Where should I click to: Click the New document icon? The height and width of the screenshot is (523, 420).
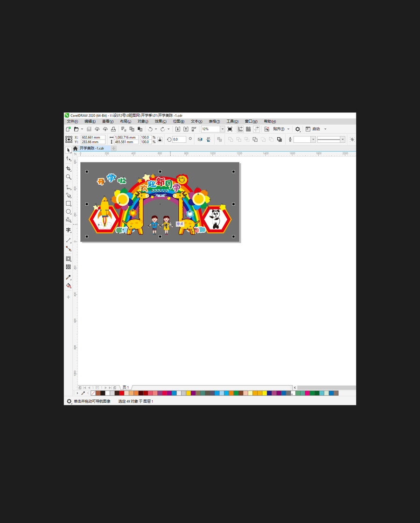pyautogui.click(x=69, y=129)
